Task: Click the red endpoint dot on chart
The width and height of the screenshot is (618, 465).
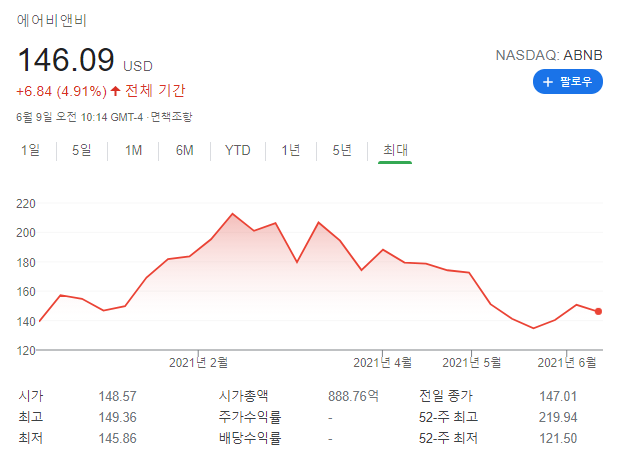Action: click(598, 311)
